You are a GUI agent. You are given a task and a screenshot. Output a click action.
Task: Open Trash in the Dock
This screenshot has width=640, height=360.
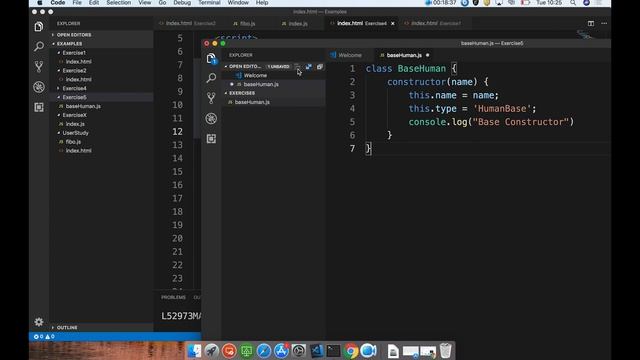click(446, 351)
